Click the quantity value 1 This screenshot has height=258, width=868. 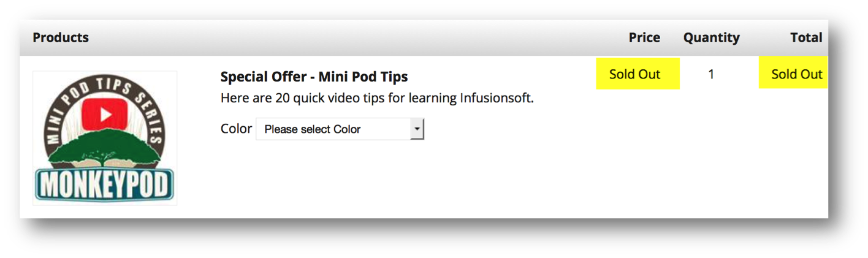[x=711, y=74]
